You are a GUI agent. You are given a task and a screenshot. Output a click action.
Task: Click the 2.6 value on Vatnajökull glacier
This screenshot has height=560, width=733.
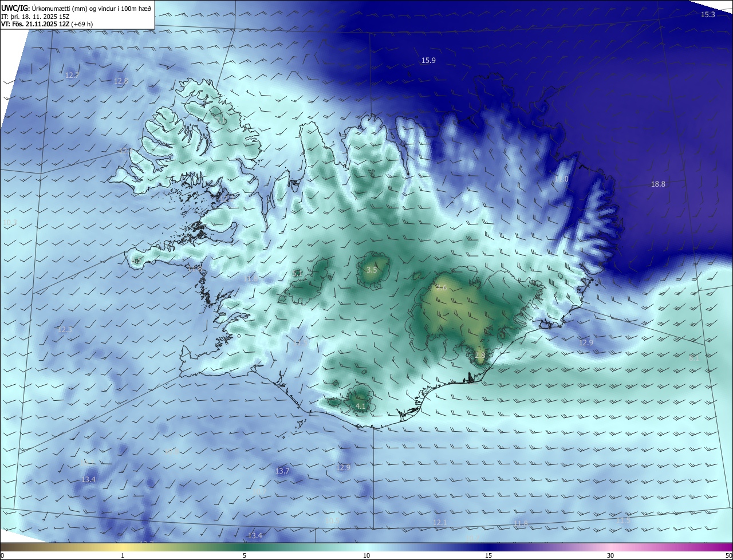pyautogui.click(x=442, y=288)
